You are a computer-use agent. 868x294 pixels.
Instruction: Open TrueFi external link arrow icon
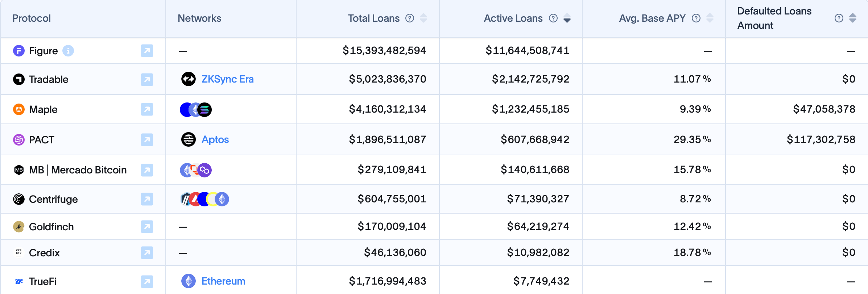pyautogui.click(x=147, y=281)
